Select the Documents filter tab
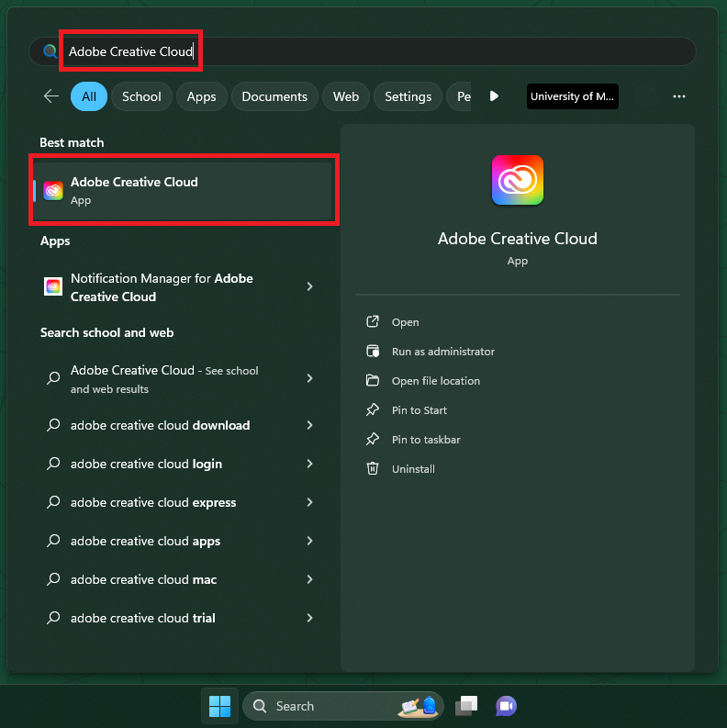 (274, 96)
